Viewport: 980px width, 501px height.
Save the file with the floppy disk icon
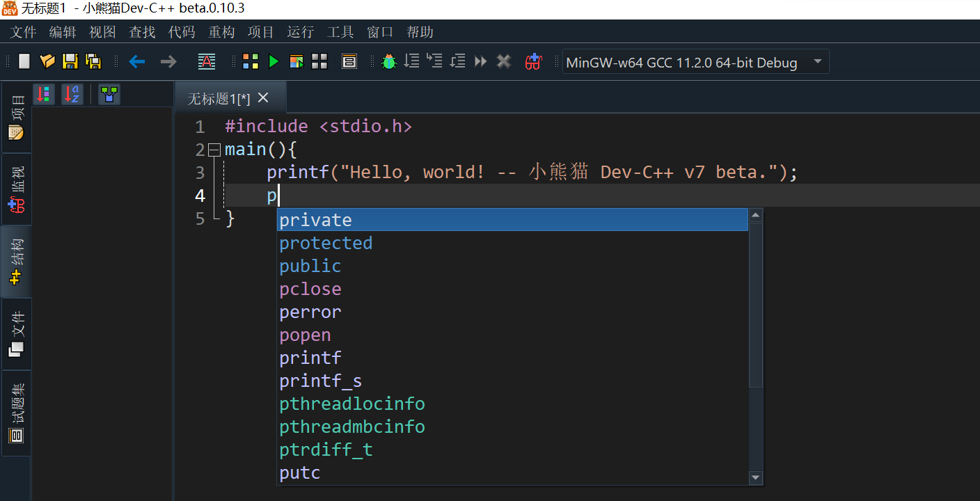pyautogui.click(x=70, y=62)
